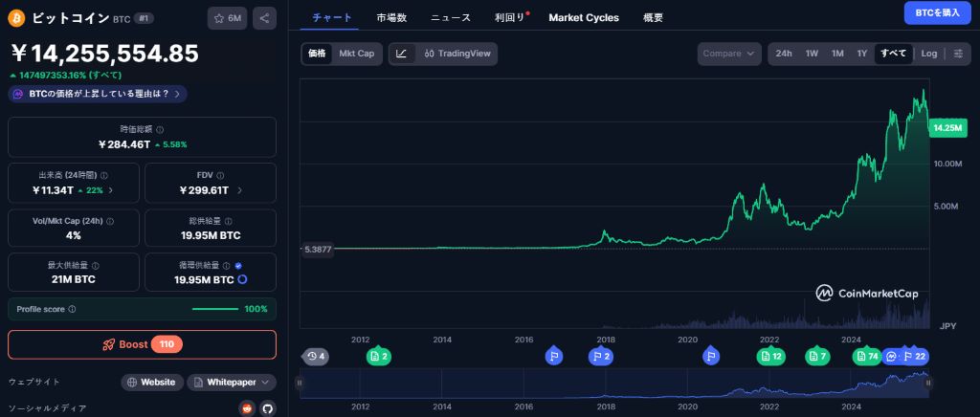Select the Mkt Cap toggle
Image resolution: width=980 pixels, height=417 pixels.
(356, 54)
